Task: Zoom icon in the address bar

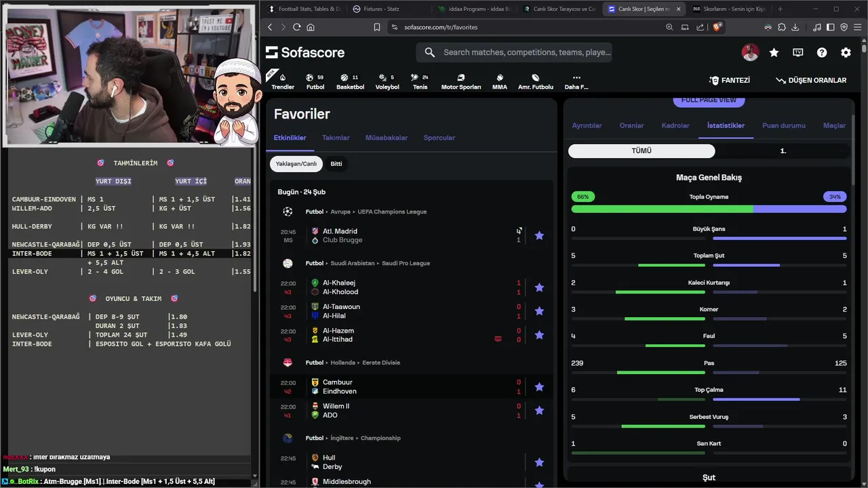Action: coord(669,27)
